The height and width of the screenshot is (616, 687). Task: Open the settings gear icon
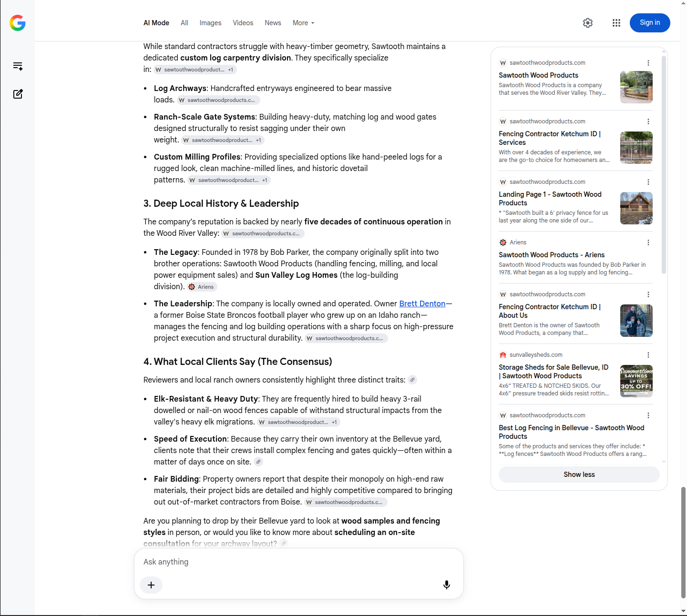pos(588,23)
